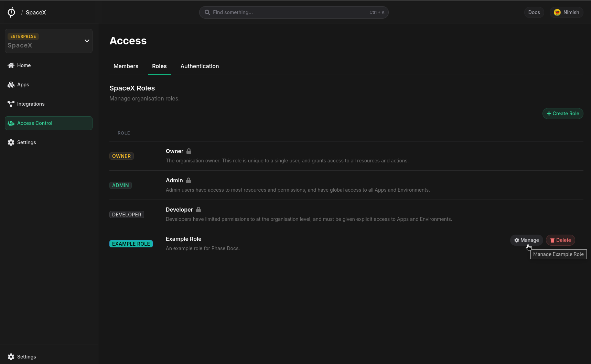Viewport: 591px width, 364px height.
Task: Click the Apps cubes icon
Action: click(11, 85)
